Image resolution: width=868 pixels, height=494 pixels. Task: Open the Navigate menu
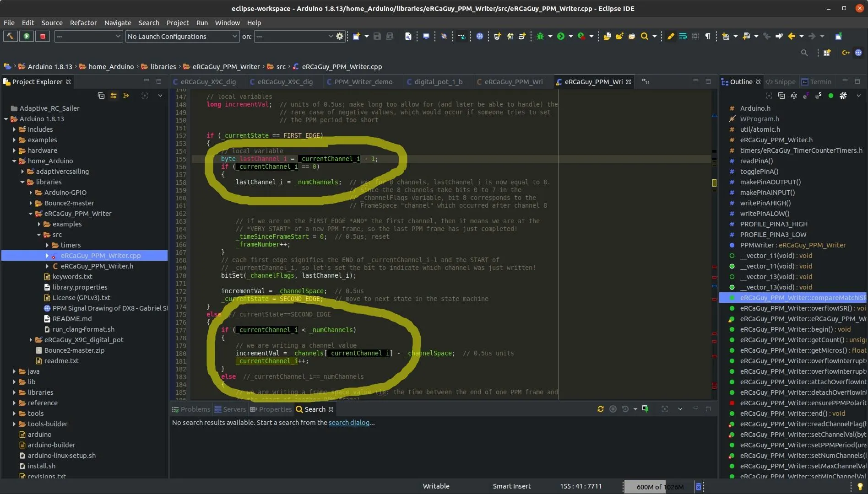pos(118,22)
